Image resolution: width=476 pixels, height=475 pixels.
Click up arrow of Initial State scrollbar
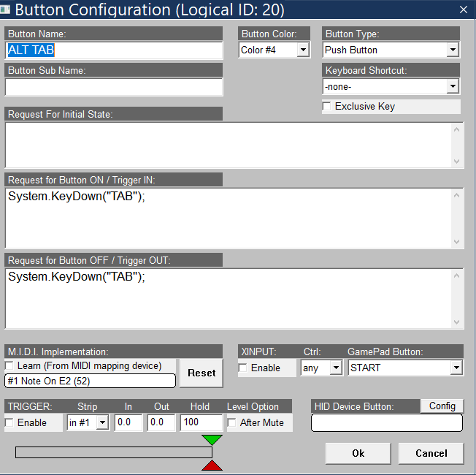pyautogui.click(x=456, y=130)
